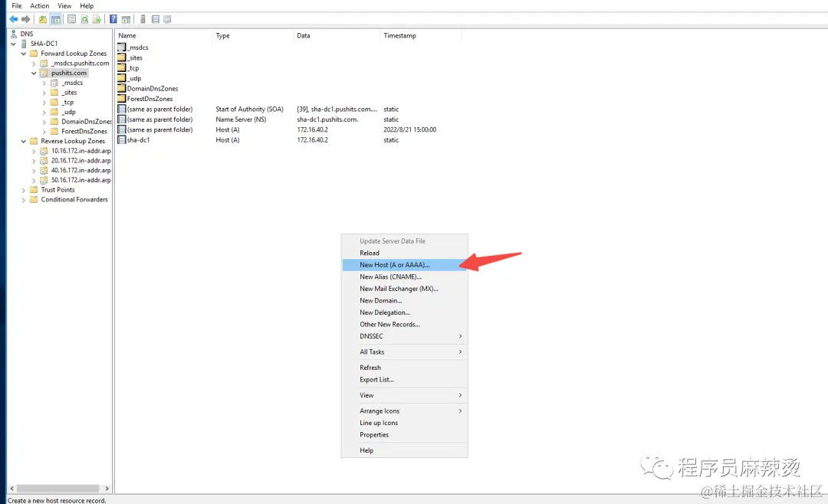Click Export List in context menu
The height and width of the screenshot is (504, 828).
pyautogui.click(x=405, y=379)
